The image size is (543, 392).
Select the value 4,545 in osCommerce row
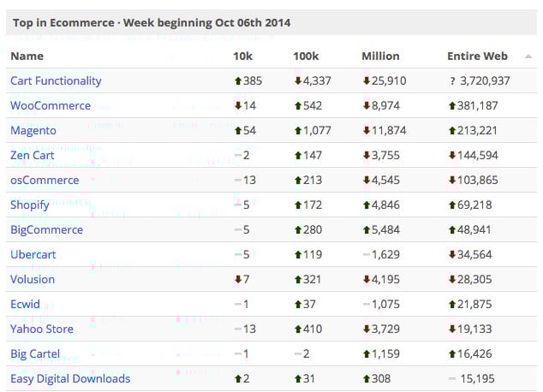pos(385,181)
